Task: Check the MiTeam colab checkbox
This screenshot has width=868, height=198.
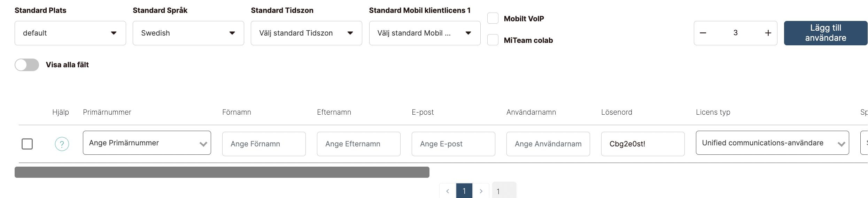Action: coord(493,40)
